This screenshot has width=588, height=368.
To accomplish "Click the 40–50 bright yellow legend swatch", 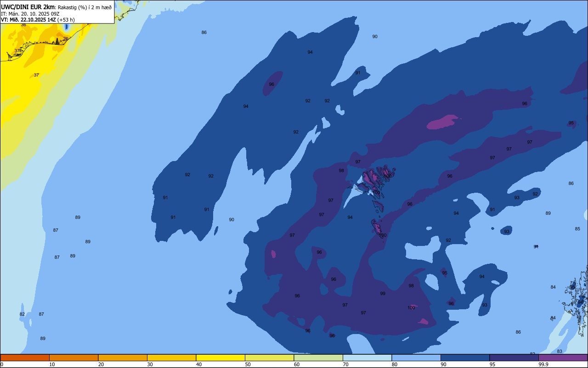I will point(220,357).
